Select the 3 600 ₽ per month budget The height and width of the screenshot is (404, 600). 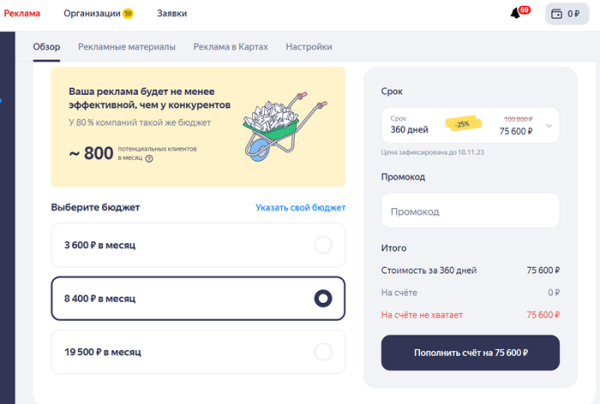(x=322, y=245)
